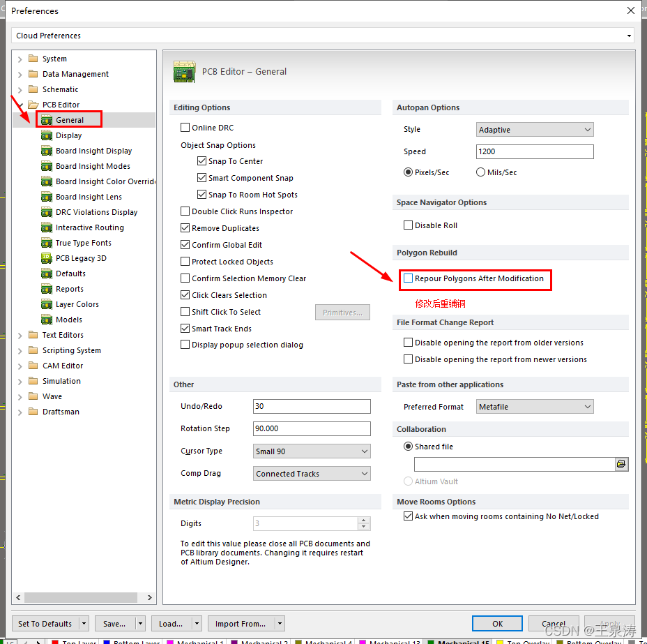Click the General page icon in tree
The height and width of the screenshot is (644, 647).
point(47,120)
